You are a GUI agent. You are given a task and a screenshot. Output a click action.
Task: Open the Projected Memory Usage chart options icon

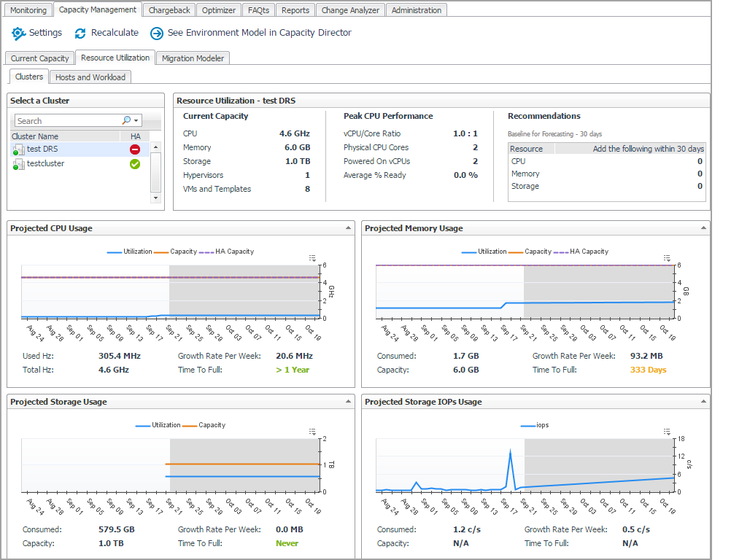click(667, 258)
